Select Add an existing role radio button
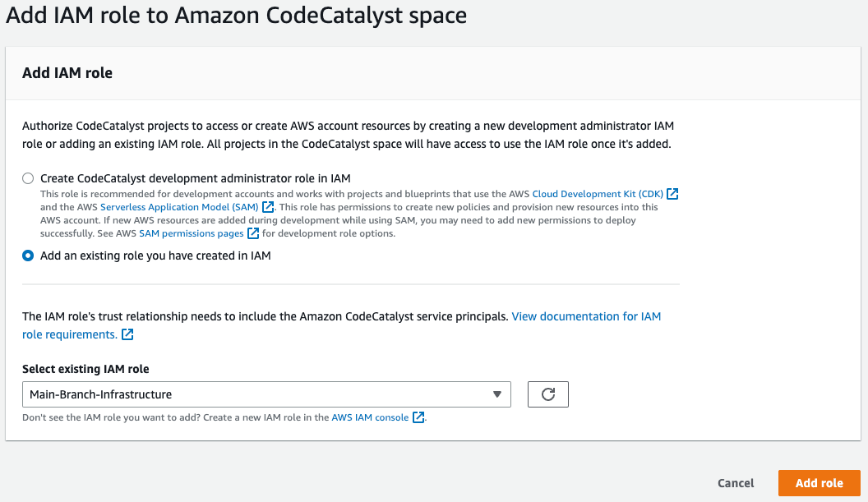868x502 pixels. pos(28,256)
